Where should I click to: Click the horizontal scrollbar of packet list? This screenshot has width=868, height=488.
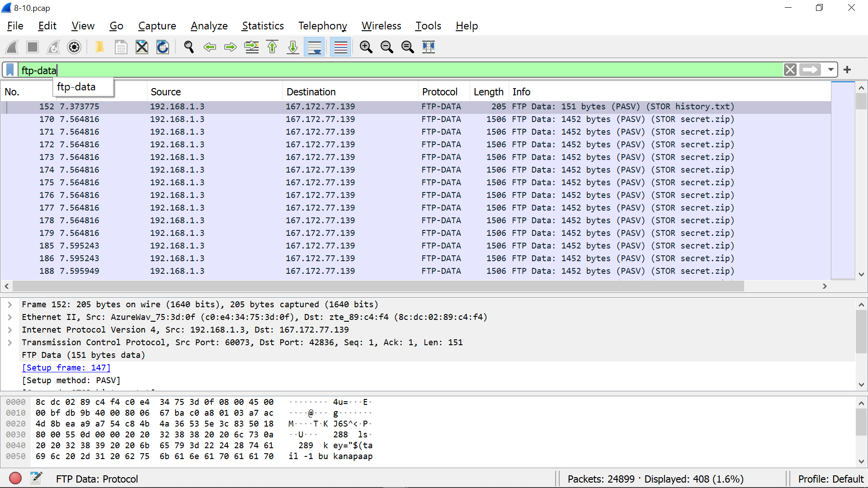pos(378,286)
